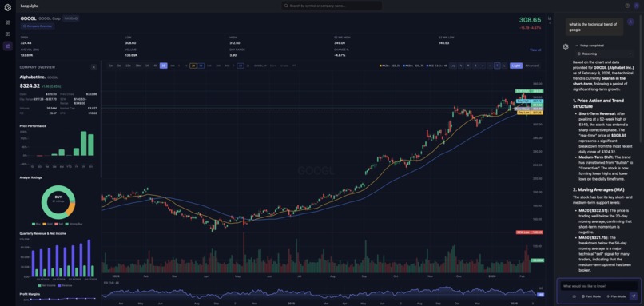Click the 52W High price label

tap(530, 91)
